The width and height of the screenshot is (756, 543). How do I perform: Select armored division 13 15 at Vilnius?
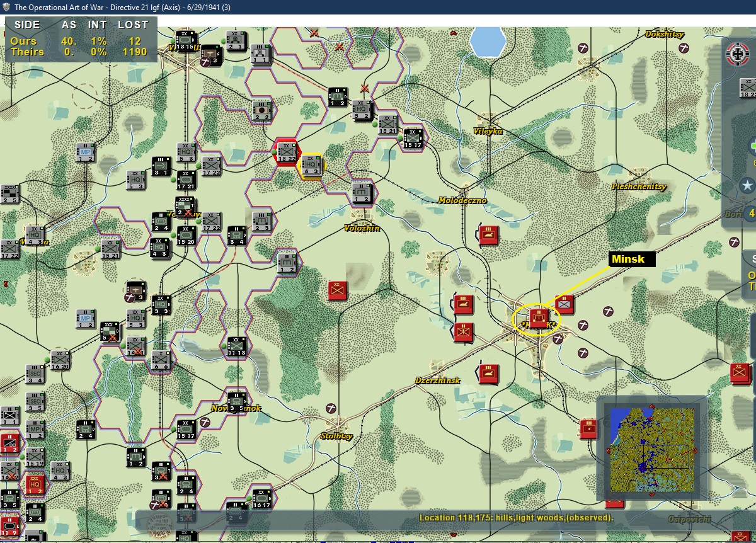185,41
